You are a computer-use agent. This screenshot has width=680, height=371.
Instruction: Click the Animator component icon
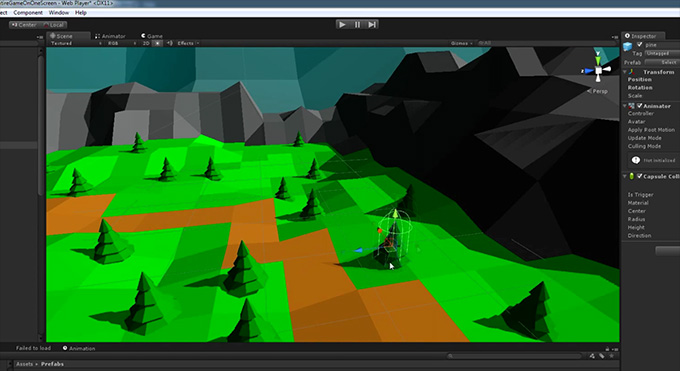(631, 106)
